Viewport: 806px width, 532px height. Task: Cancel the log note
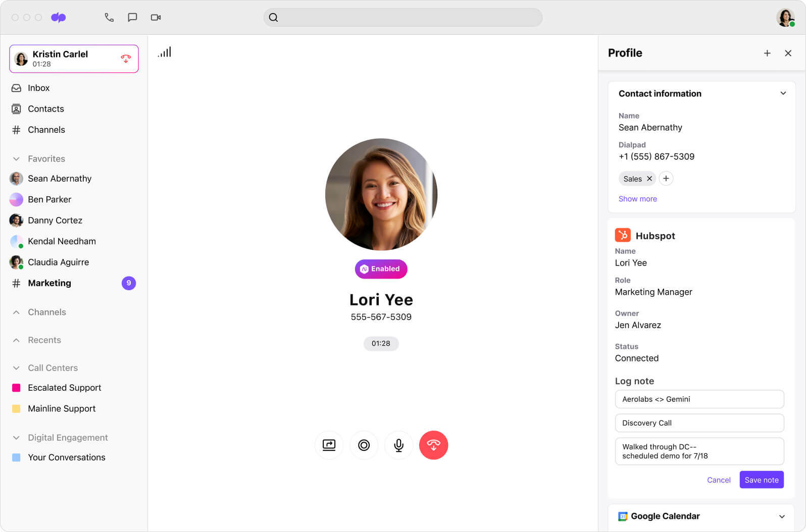coord(719,480)
